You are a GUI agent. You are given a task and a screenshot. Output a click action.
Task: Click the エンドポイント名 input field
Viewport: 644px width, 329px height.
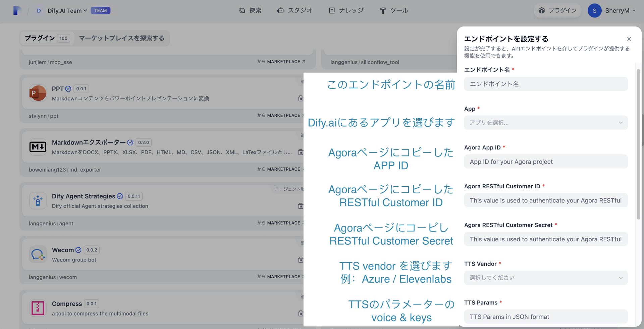coord(545,84)
